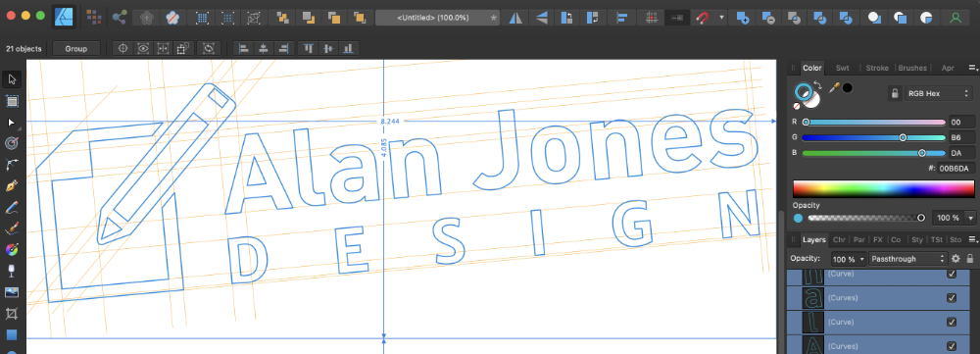The width and height of the screenshot is (980, 354).
Task: Open the Alignment options toolbar dropdown
Action: click(x=622, y=18)
